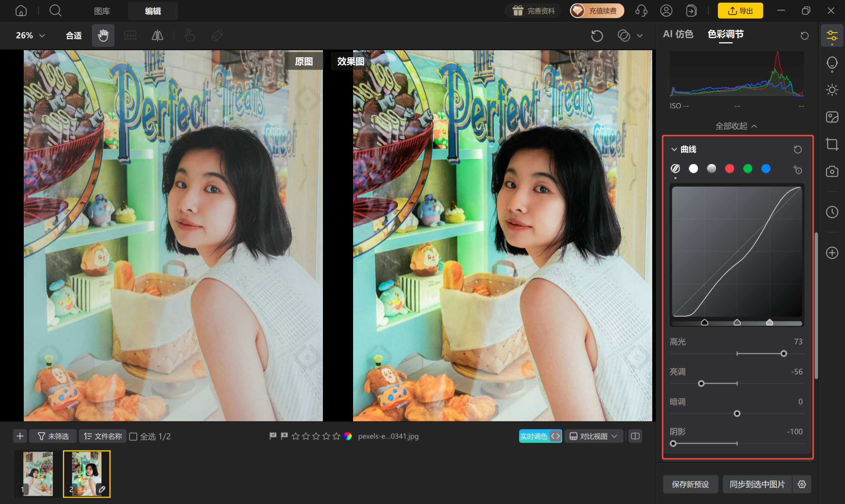Open the color label picker circle
Viewport: 845px width, 504px height.
pos(348,436)
